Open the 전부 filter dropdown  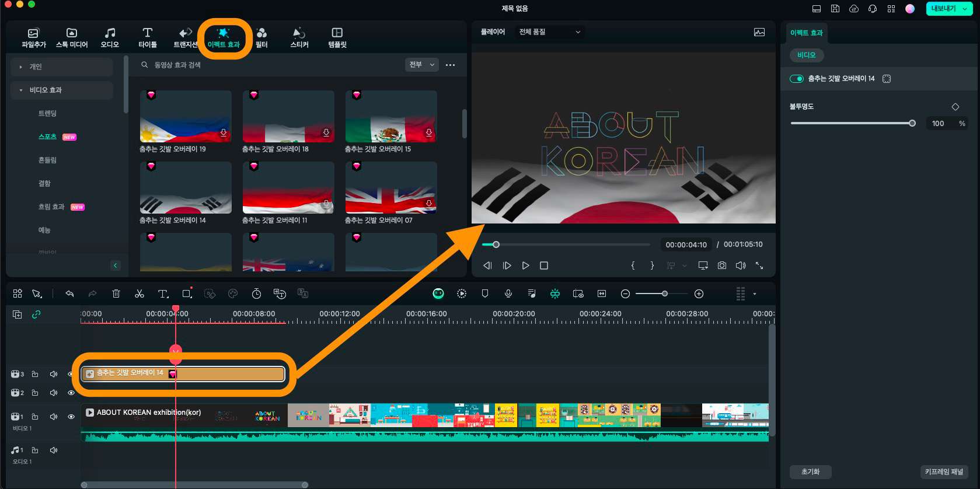pos(421,65)
